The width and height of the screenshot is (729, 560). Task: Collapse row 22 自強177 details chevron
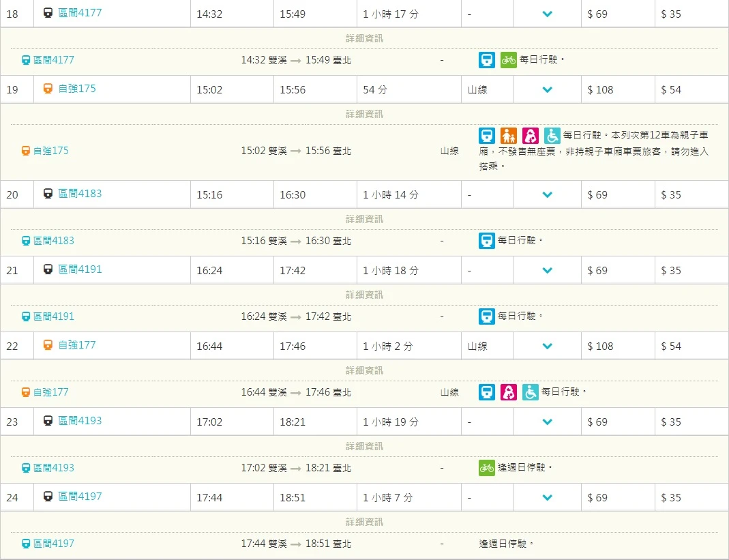point(547,347)
